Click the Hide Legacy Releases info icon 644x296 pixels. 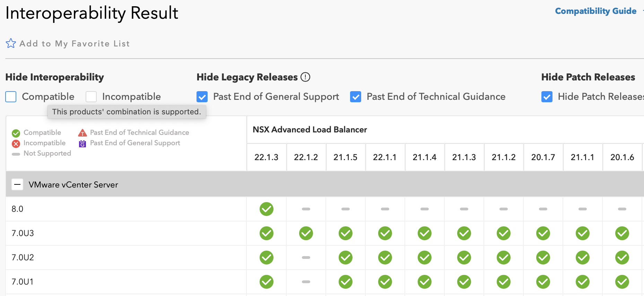[x=305, y=77]
